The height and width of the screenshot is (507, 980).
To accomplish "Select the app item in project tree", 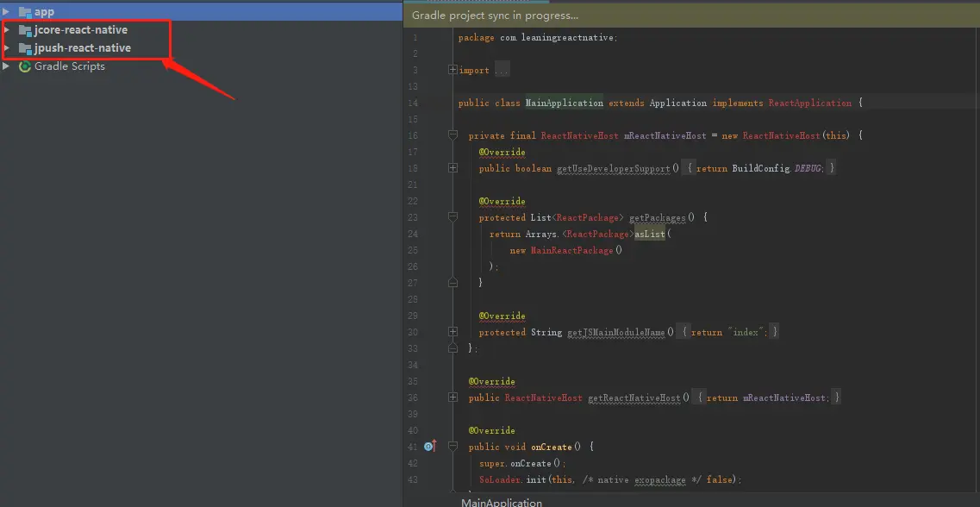I will [201, 12].
